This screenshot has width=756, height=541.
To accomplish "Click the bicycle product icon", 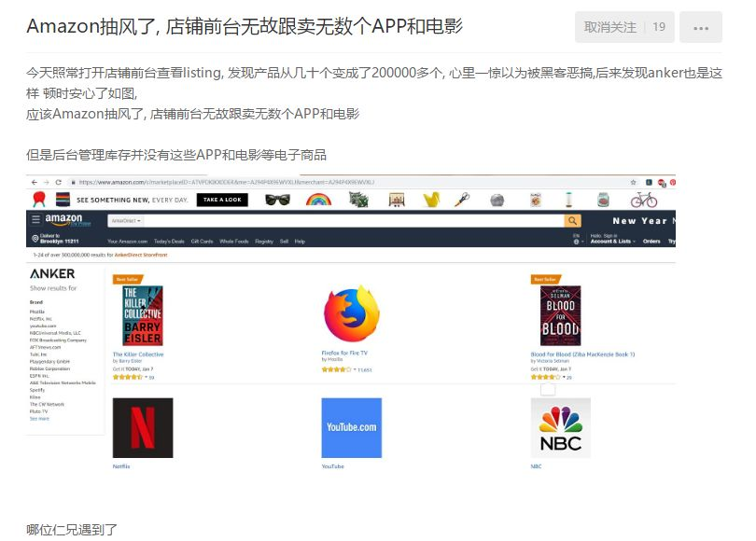I will [x=644, y=200].
